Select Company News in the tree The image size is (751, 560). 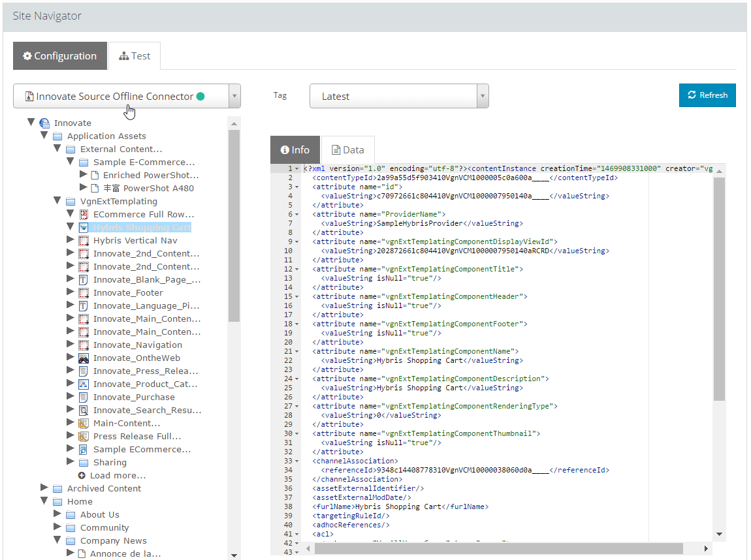114,541
